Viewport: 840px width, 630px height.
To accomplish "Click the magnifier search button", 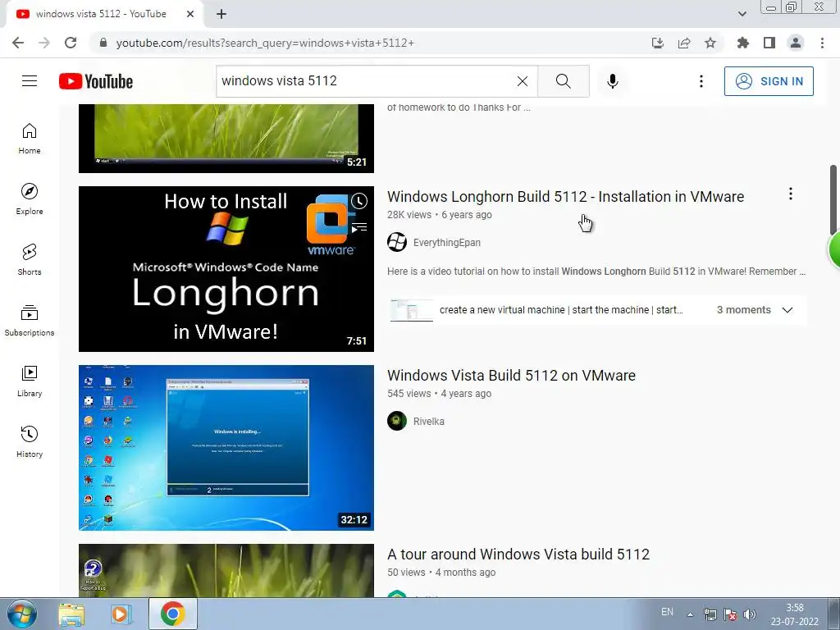I will pyautogui.click(x=563, y=81).
